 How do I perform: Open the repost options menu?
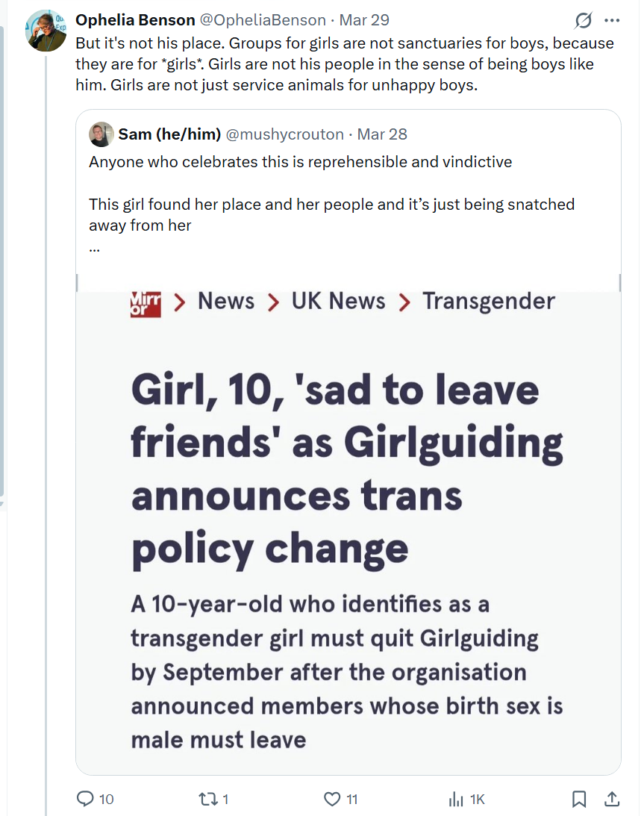pyautogui.click(x=207, y=799)
